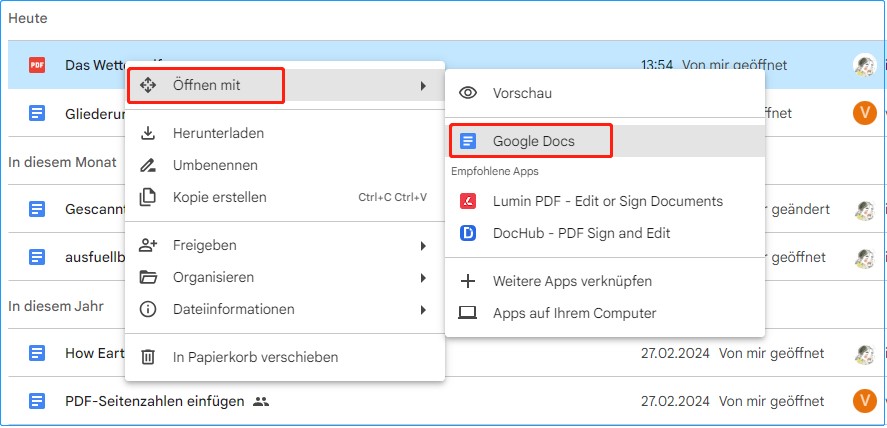Open the file with Google Docs

[x=605, y=141]
